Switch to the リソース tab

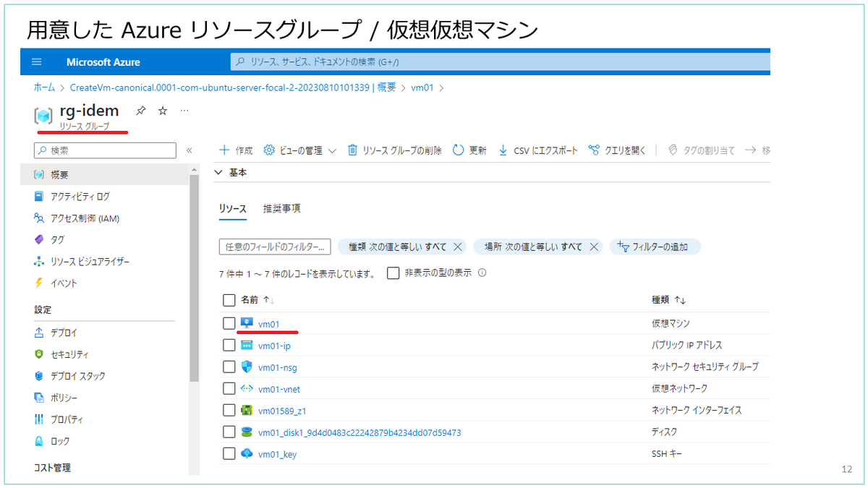point(233,208)
